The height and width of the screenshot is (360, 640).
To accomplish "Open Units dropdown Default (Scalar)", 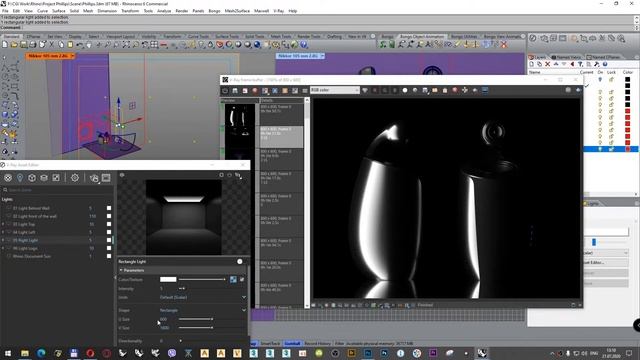I will coord(203,297).
